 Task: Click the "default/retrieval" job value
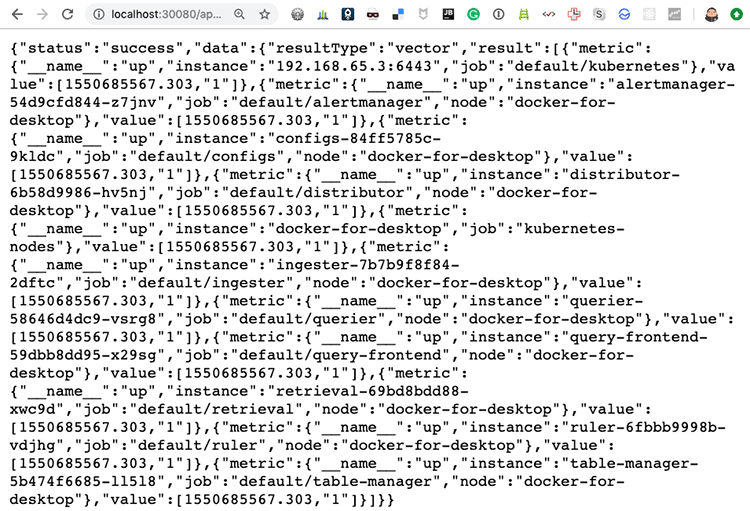(x=211, y=410)
